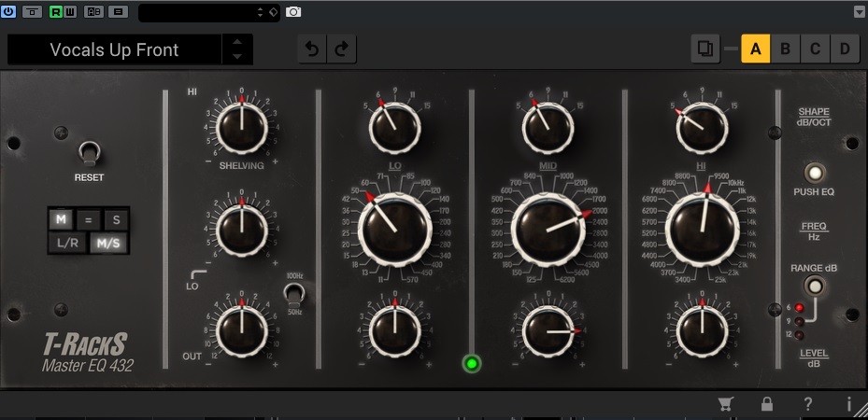
Task: Click the SHELVING label
Action: point(241,165)
